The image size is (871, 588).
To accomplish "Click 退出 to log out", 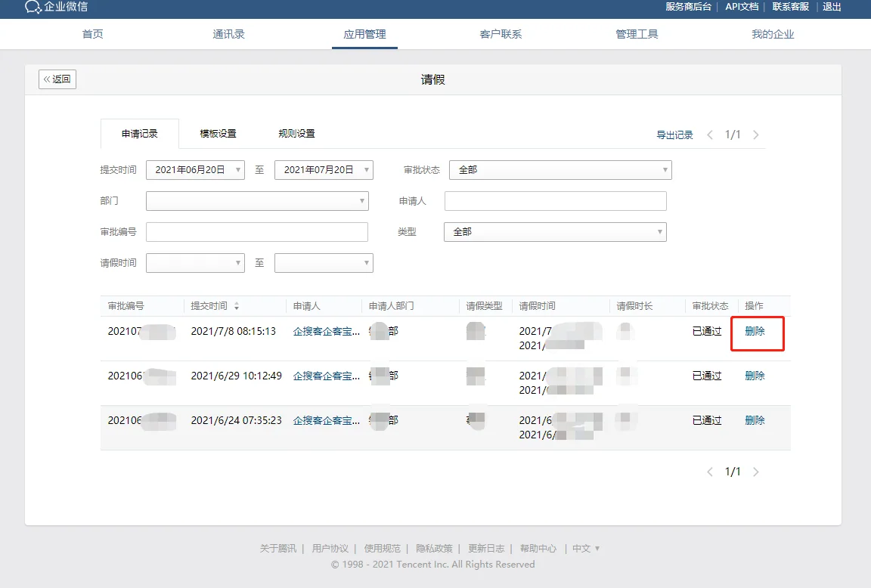I will point(832,7).
